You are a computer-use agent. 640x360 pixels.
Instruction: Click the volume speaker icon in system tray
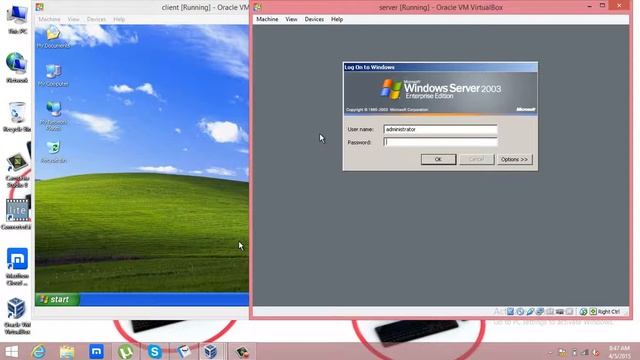click(595, 352)
